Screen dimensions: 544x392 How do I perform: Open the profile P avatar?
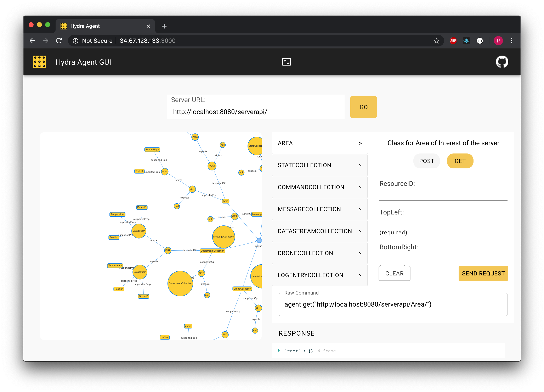(x=498, y=41)
